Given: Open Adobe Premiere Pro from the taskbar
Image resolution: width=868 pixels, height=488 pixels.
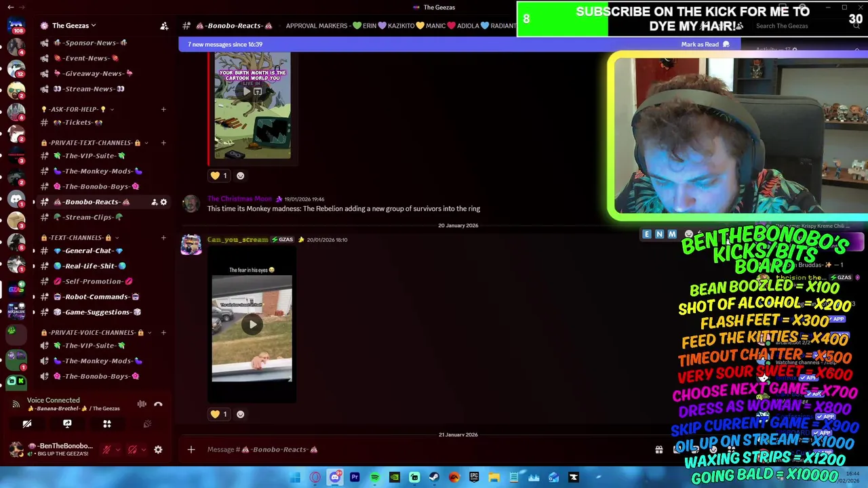Looking at the screenshot, I should pos(355,478).
